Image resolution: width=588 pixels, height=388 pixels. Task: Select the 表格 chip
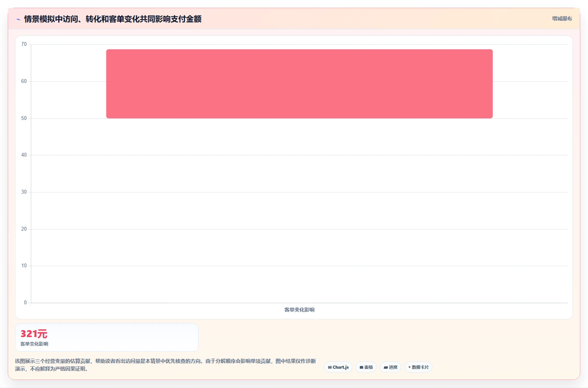pos(366,367)
